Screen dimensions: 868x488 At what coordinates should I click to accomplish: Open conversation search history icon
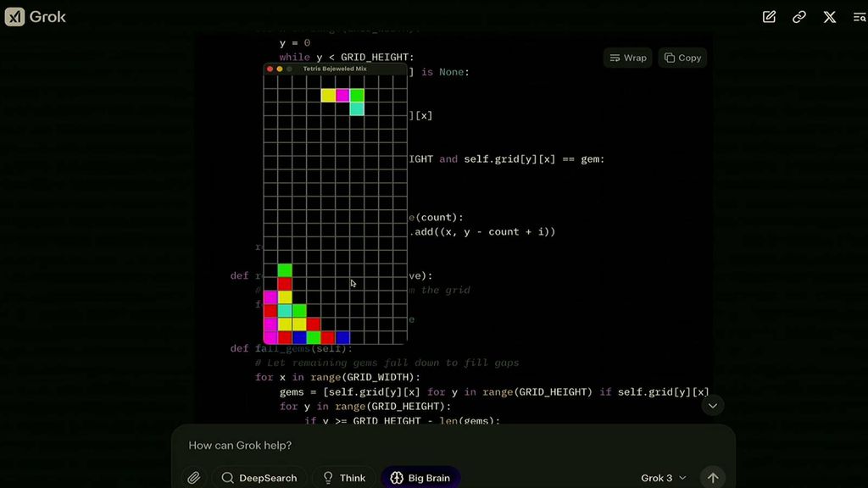[x=858, y=16]
